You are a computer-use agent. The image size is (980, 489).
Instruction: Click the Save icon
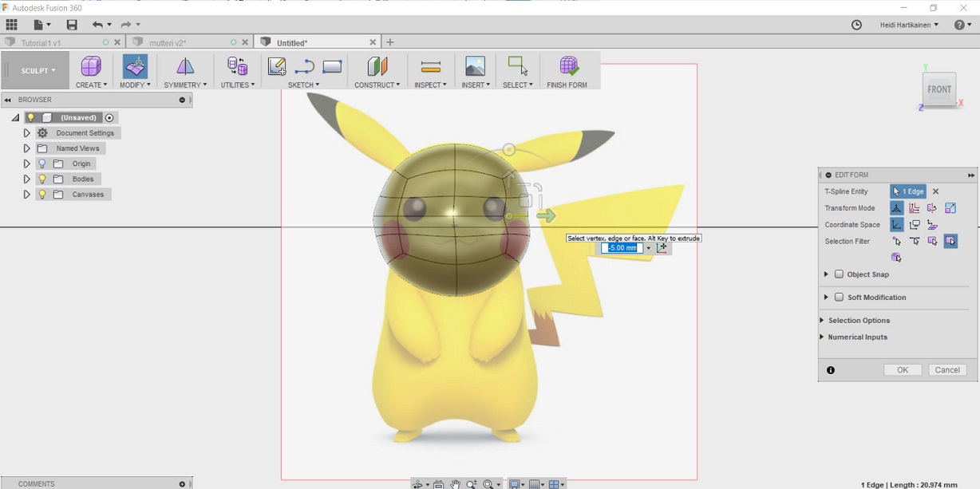(72, 25)
